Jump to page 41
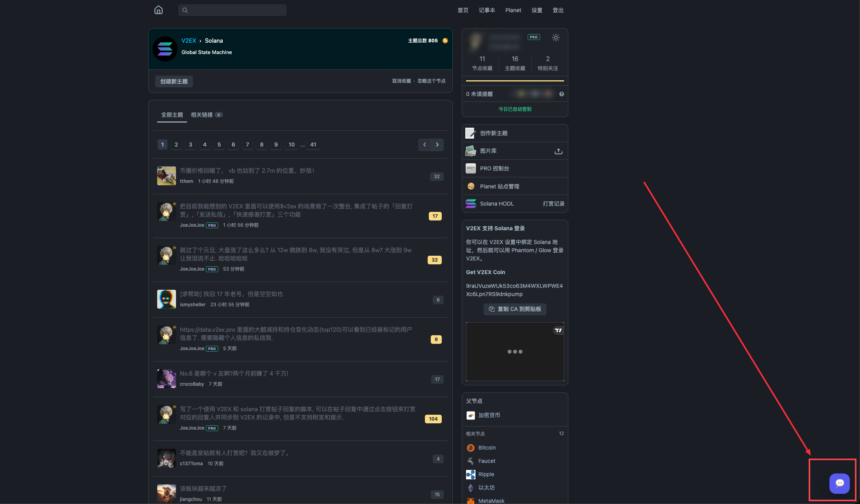The image size is (860, 504). [x=313, y=145]
